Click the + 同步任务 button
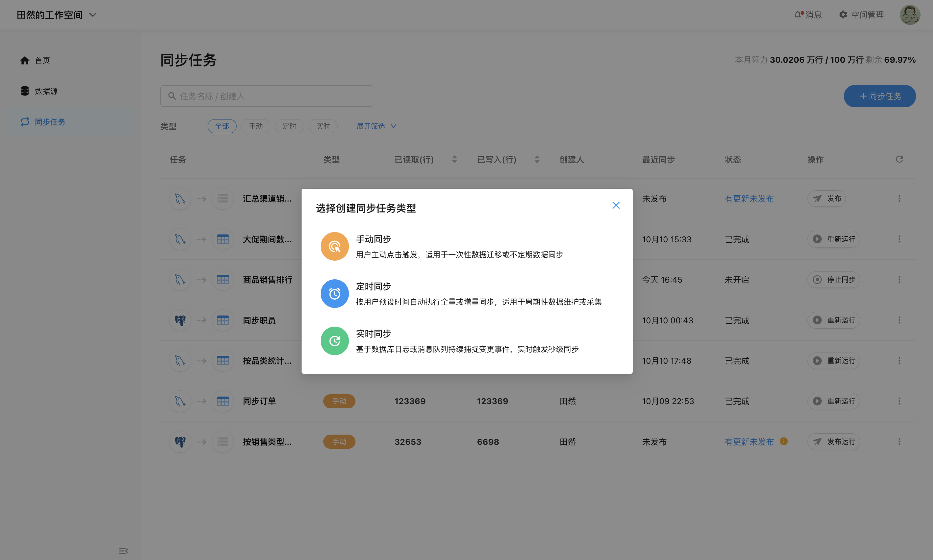This screenshot has width=933, height=560. coord(879,96)
